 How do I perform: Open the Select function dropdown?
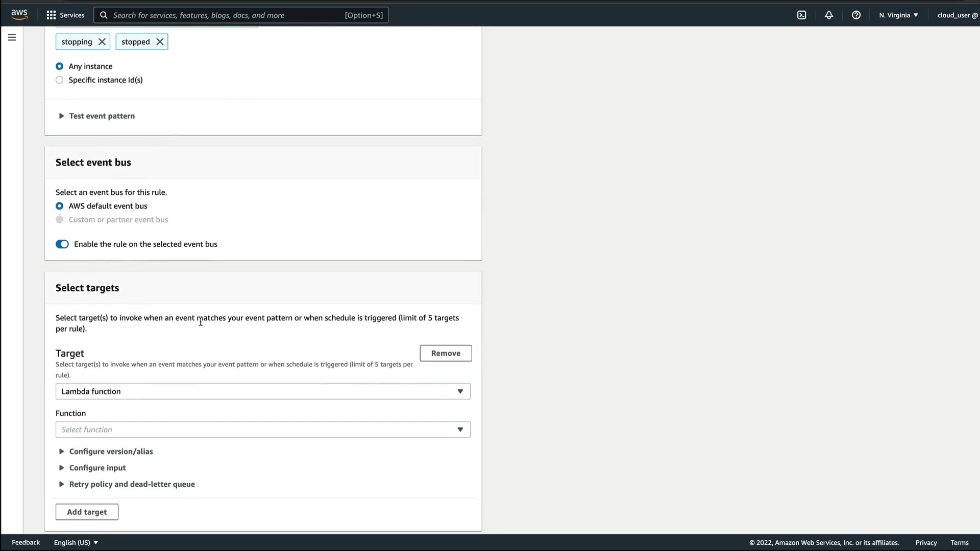point(263,430)
